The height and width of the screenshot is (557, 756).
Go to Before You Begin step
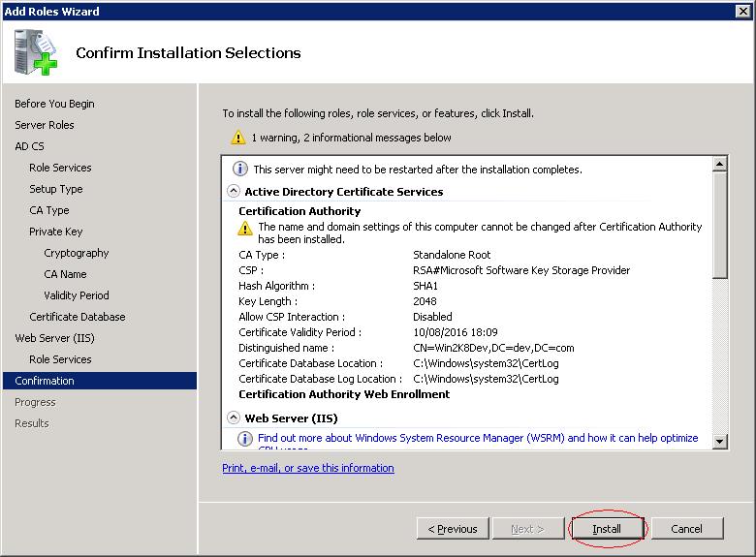pyautogui.click(x=54, y=104)
